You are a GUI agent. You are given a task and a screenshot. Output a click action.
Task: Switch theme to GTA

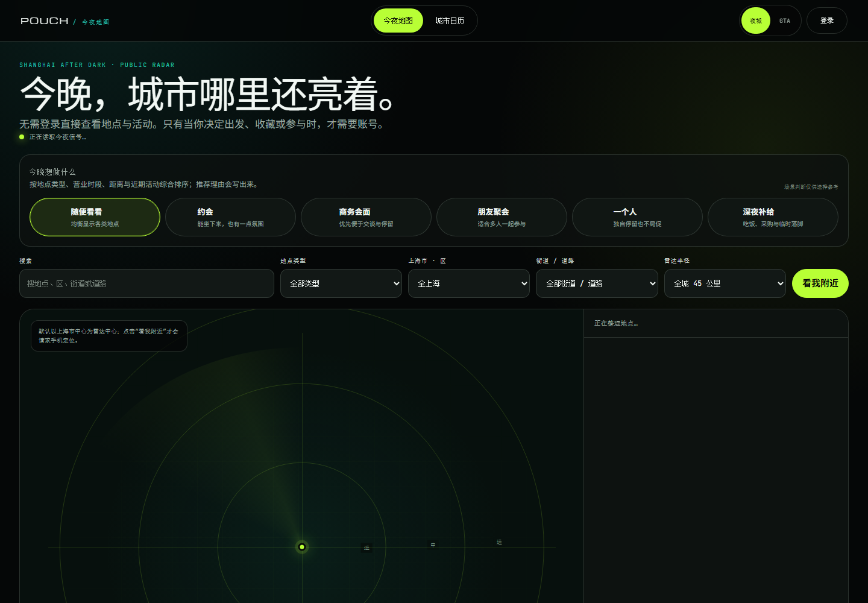(785, 21)
